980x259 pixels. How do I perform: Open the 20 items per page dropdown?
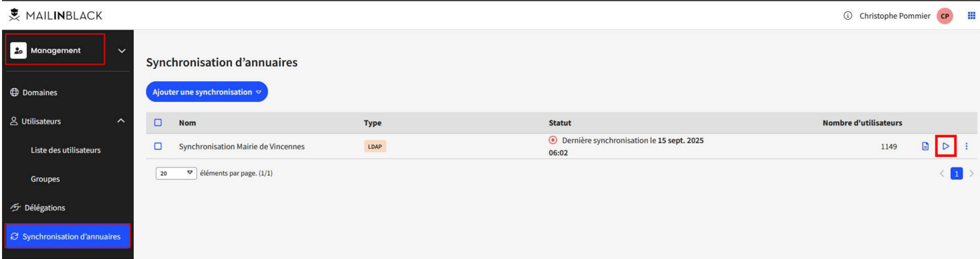pos(177,174)
